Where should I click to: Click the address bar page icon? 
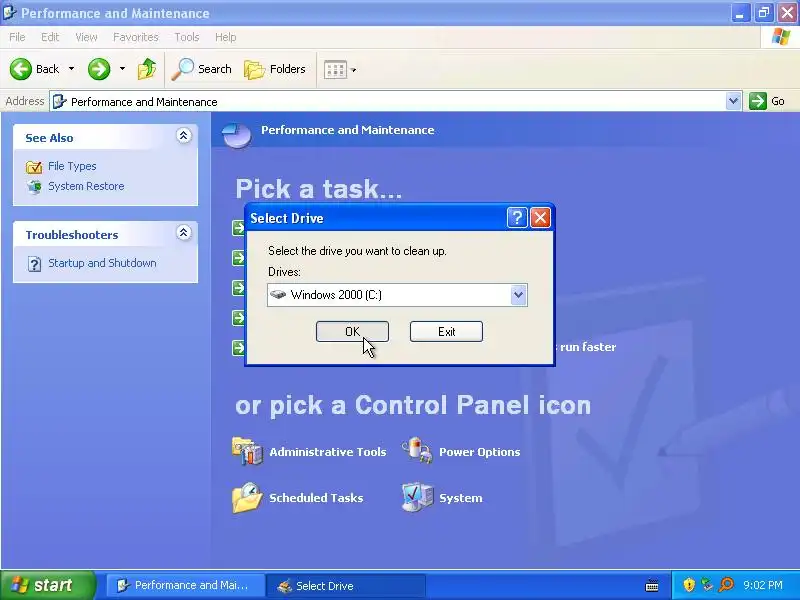tap(60, 102)
